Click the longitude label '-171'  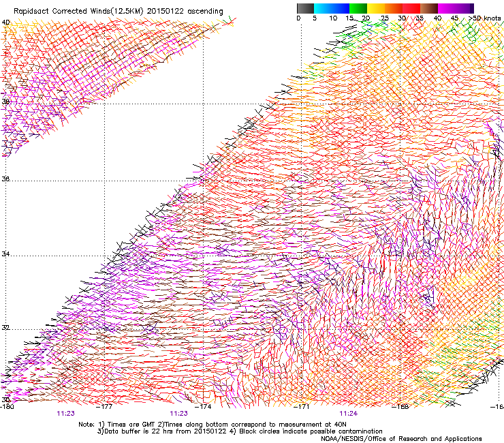tap(302, 406)
